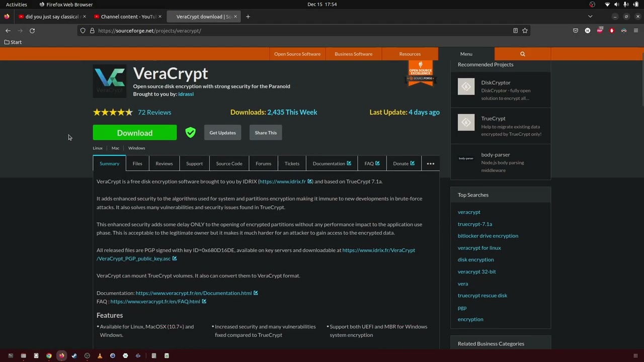Close the 'did you just say classical' tab
Screen dimensions: 644x362
(85, 17)
